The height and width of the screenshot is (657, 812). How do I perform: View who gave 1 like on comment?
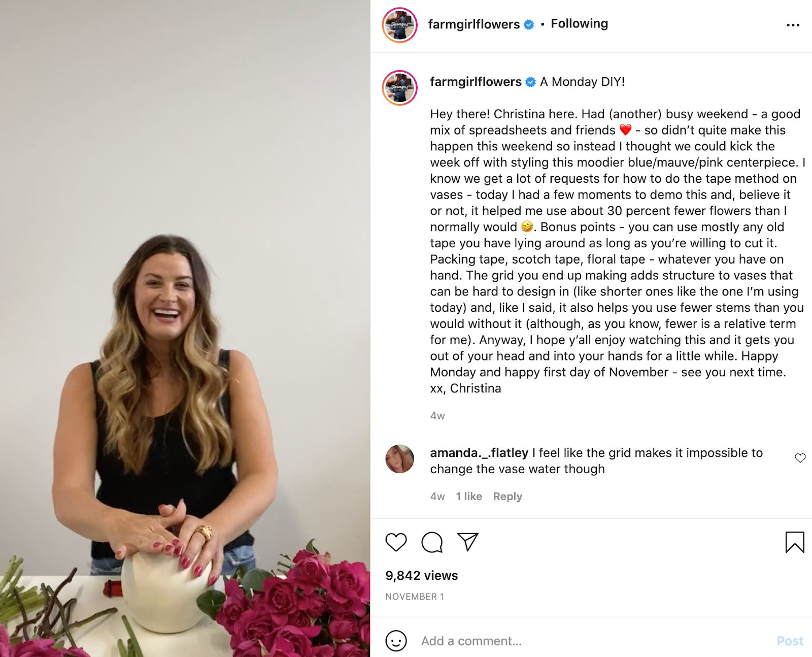click(469, 497)
